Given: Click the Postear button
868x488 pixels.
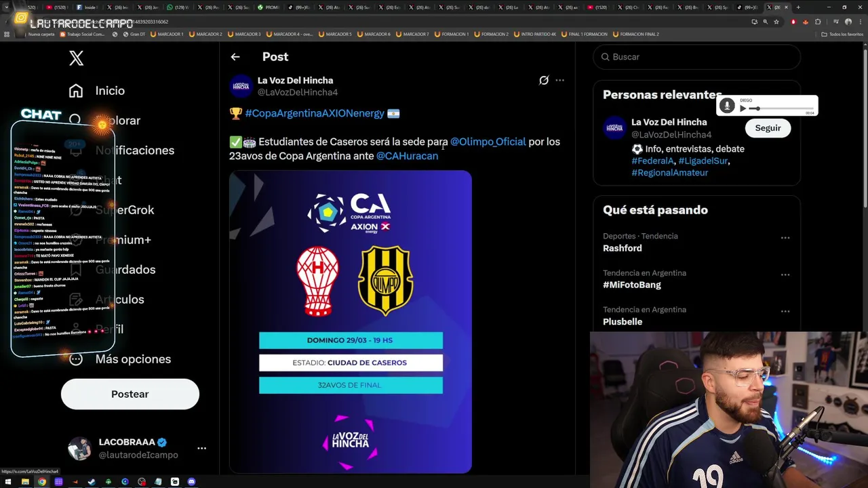Looking at the screenshot, I should 130,394.
